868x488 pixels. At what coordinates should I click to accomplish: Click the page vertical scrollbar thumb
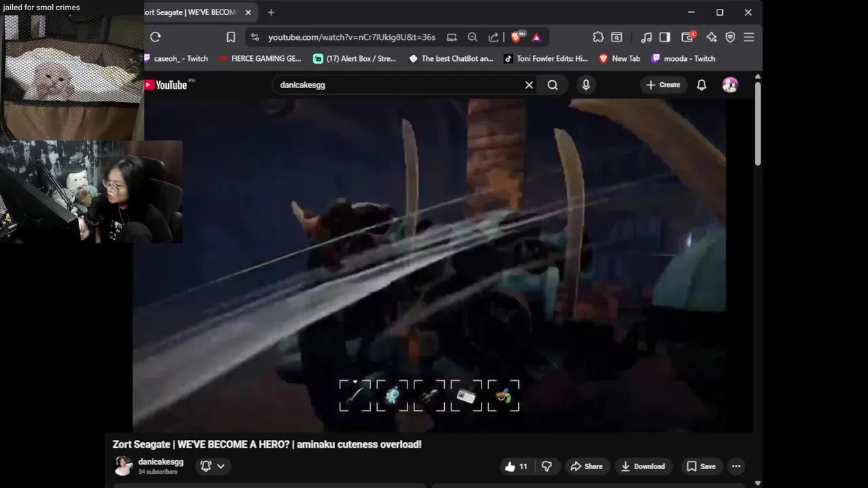[x=757, y=123]
